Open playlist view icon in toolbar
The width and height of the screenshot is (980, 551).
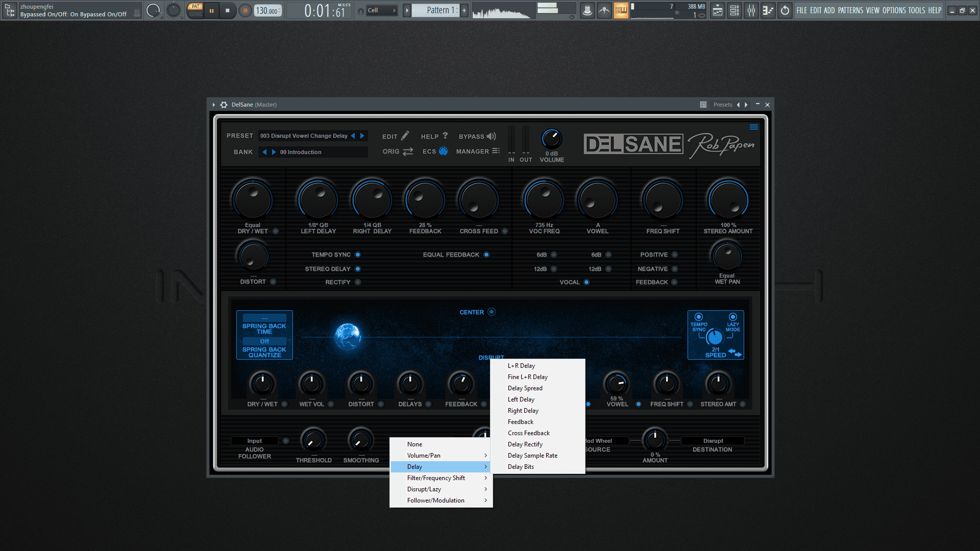click(718, 10)
